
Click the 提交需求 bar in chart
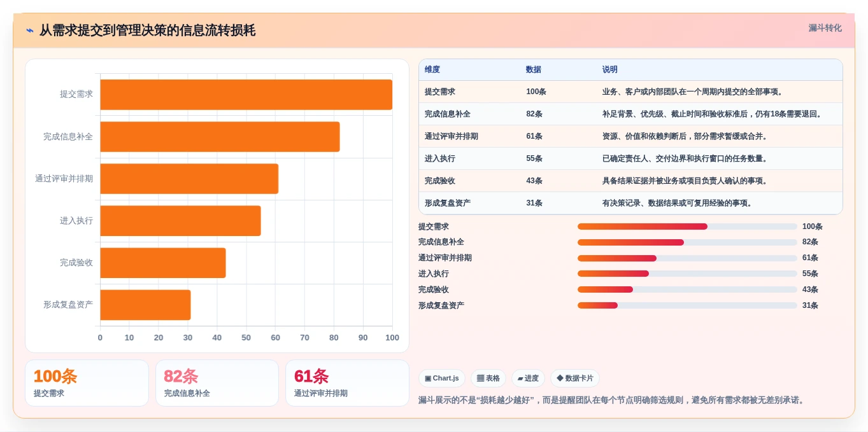246,95
